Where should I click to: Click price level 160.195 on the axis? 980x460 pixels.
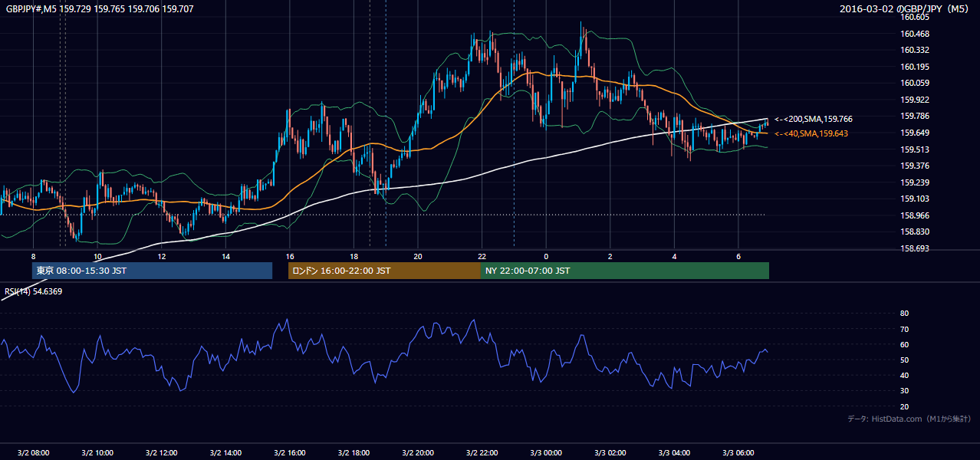(915, 67)
